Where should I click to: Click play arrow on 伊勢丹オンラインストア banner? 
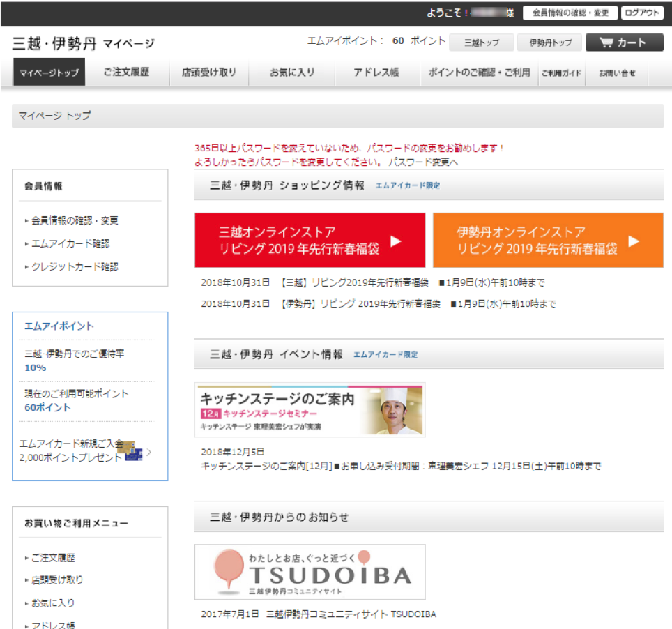point(634,241)
